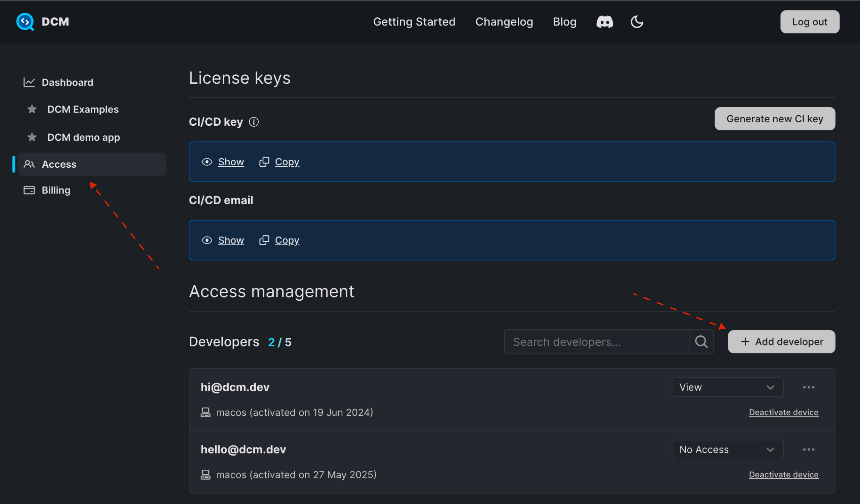Viewport: 860px width, 504px height.
Task: Toggle the eye icon for CI/CD key
Action: [207, 162]
